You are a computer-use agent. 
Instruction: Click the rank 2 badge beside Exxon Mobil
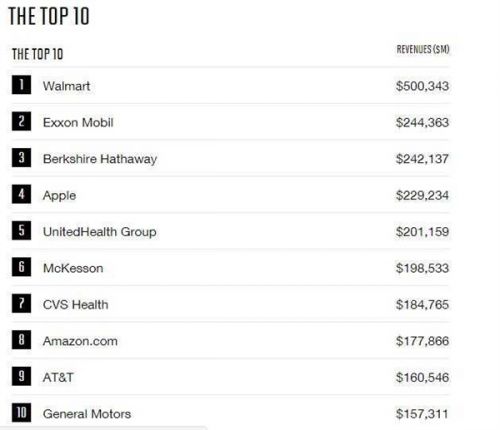tap(21, 121)
